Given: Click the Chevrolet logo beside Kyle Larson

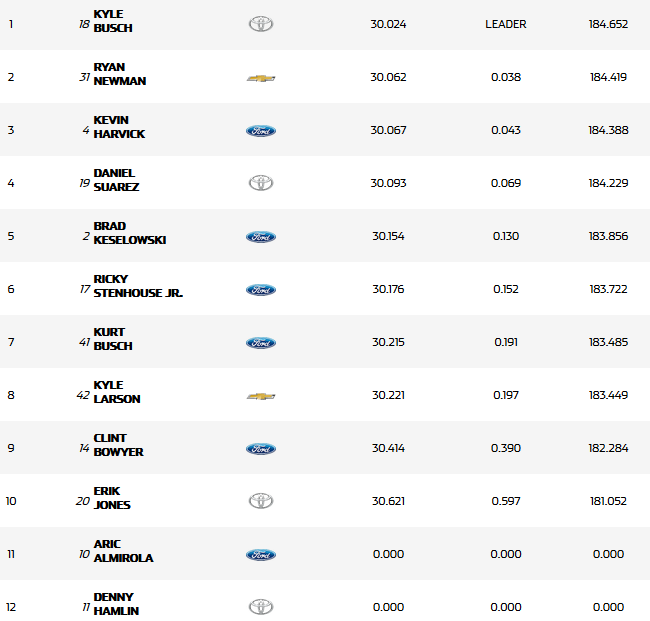Looking at the screenshot, I should pyautogui.click(x=260, y=396).
